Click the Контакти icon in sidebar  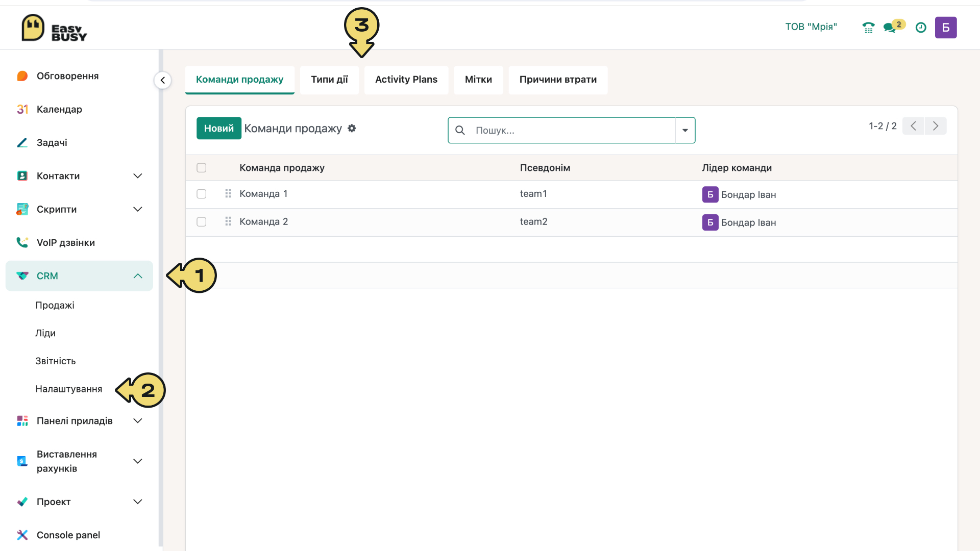click(x=22, y=176)
